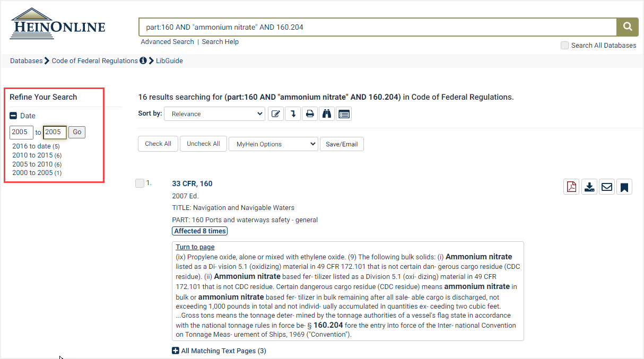Image resolution: width=644 pixels, height=359 pixels.
Task: Click the first date range input field
Action: 21,132
